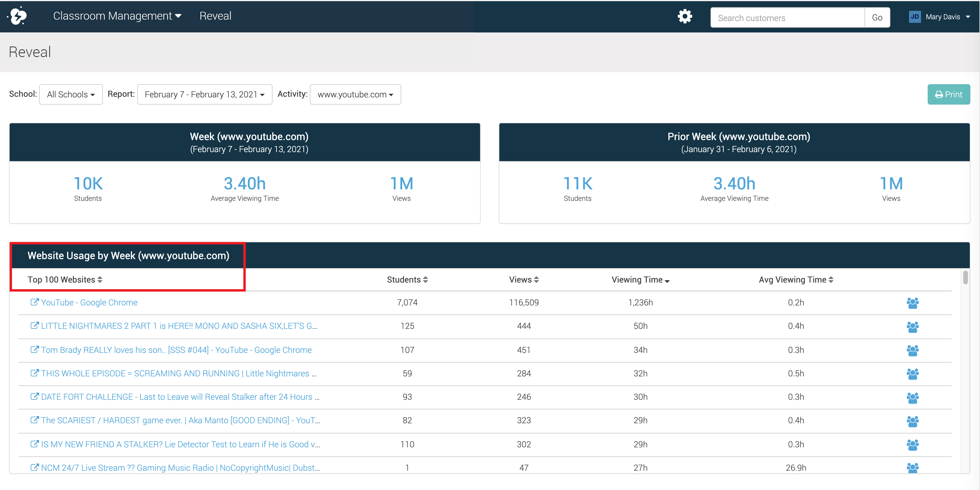Screen dimensions: 980x490
Task: Click the app logo in the header
Action: click(17, 16)
